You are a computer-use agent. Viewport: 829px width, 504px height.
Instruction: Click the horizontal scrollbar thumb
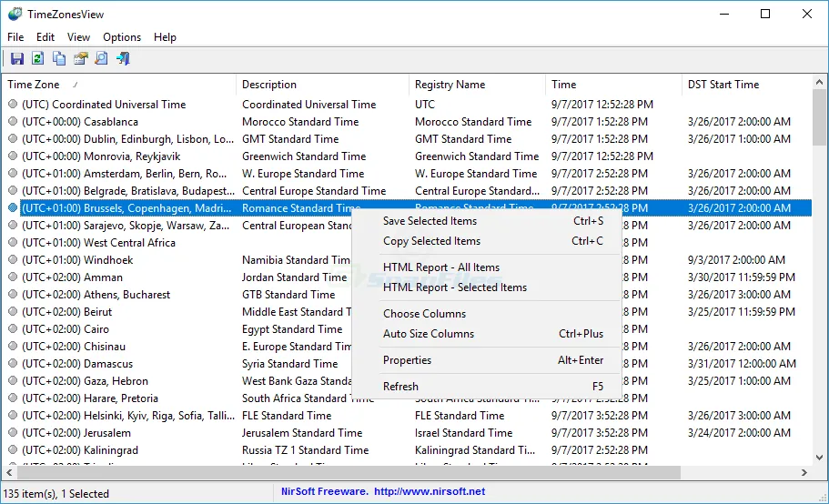coord(348,472)
